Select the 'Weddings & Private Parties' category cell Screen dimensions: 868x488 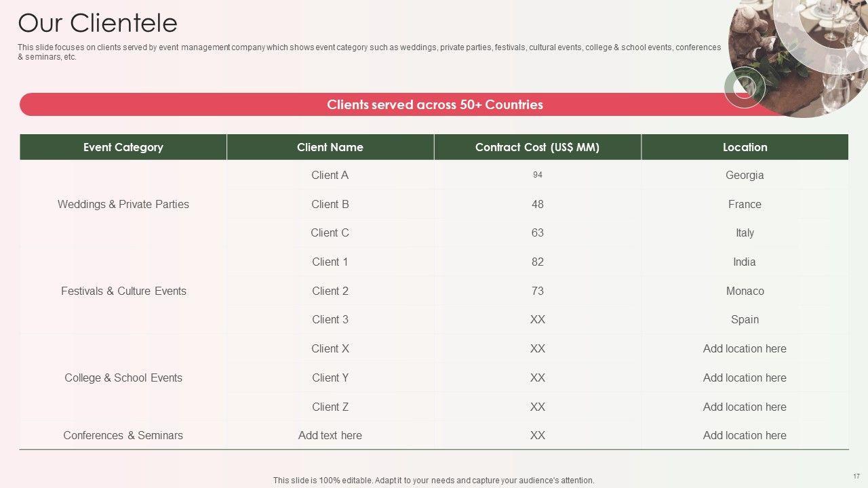click(x=123, y=204)
